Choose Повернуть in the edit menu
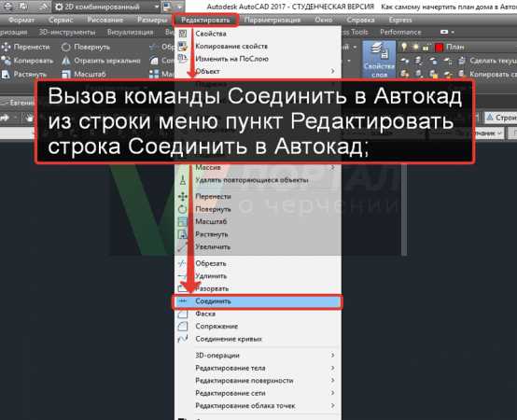 pyautogui.click(x=258, y=209)
